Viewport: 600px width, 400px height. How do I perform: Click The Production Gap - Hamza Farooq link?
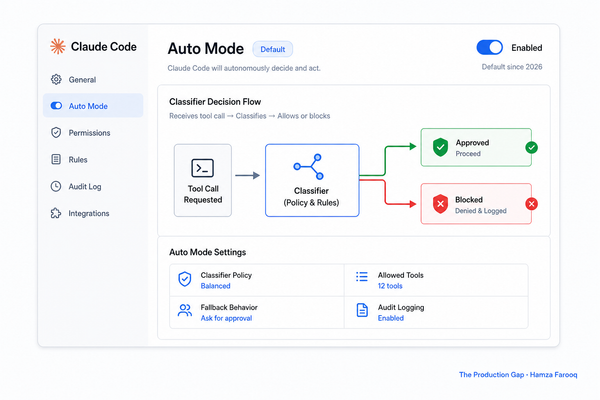[518, 374]
